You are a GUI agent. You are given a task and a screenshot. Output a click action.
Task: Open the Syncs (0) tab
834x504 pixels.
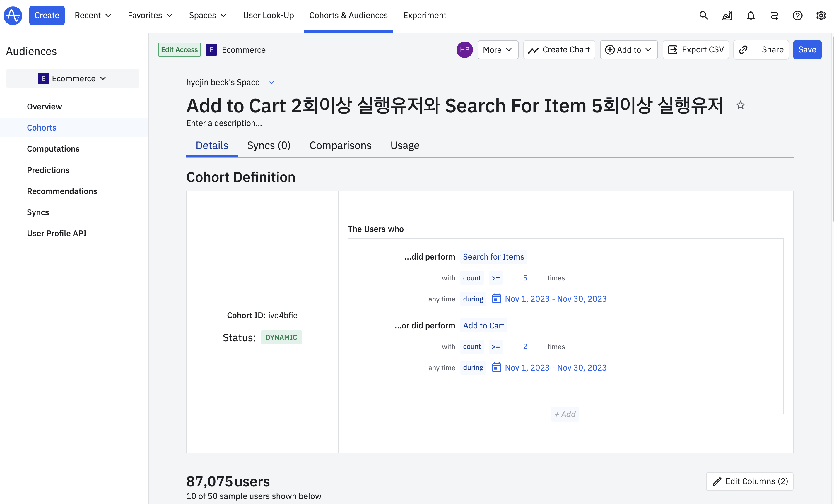(x=269, y=145)
